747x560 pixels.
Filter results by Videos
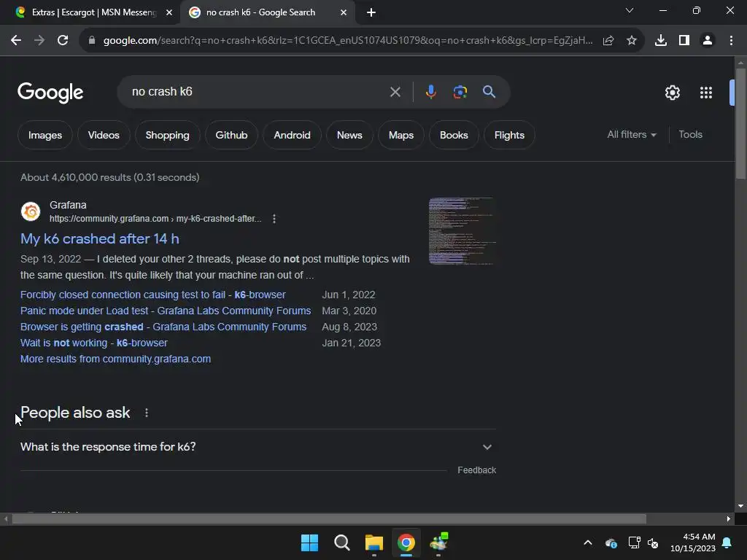click(x=104, y=135)
